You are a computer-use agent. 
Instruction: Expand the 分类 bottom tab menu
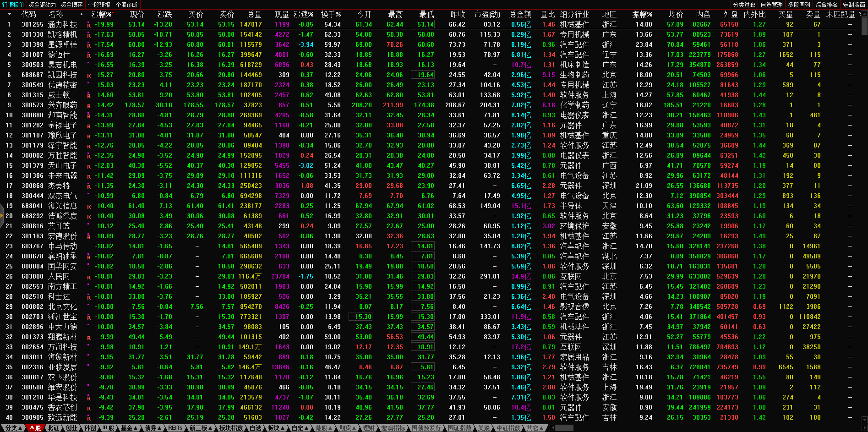coord(14,428)
